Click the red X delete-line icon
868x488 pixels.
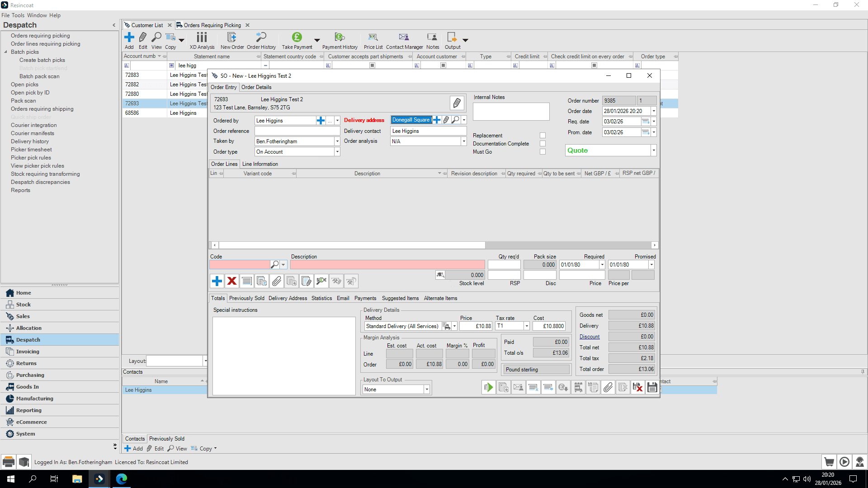click(232, 281)
